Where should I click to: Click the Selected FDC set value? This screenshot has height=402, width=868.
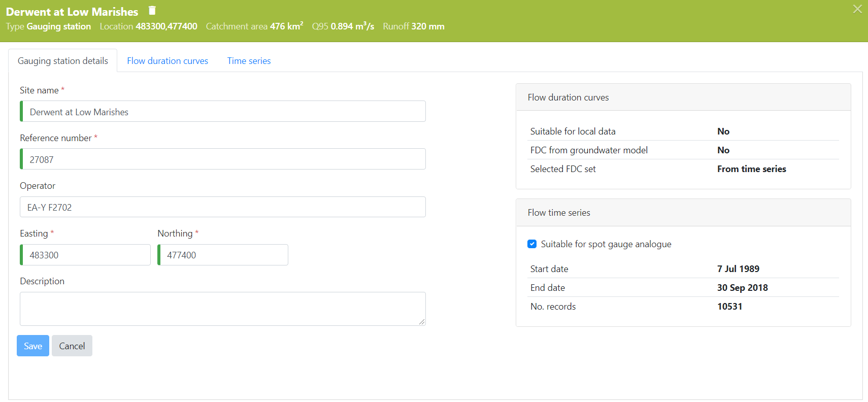[751, 169]
